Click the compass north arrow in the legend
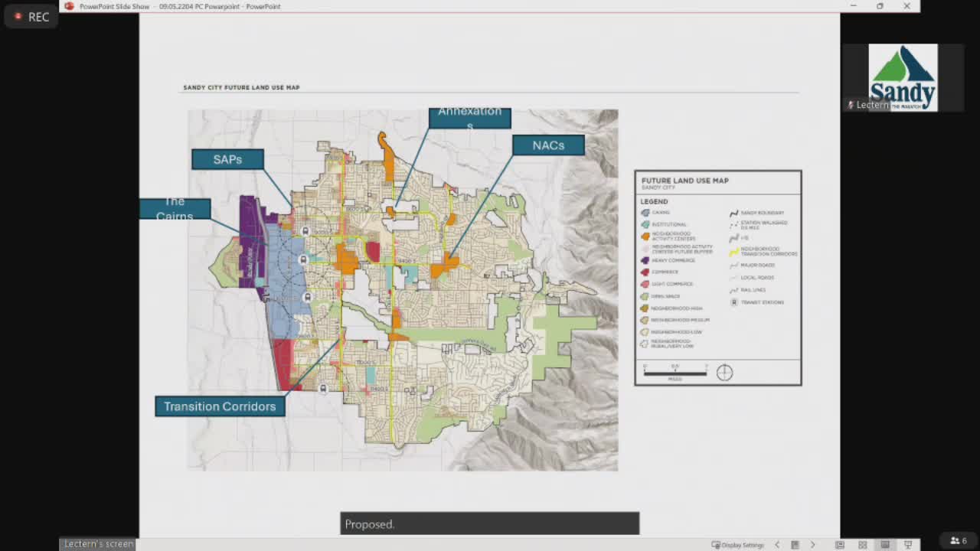980x551 pixels. point(724,372)
